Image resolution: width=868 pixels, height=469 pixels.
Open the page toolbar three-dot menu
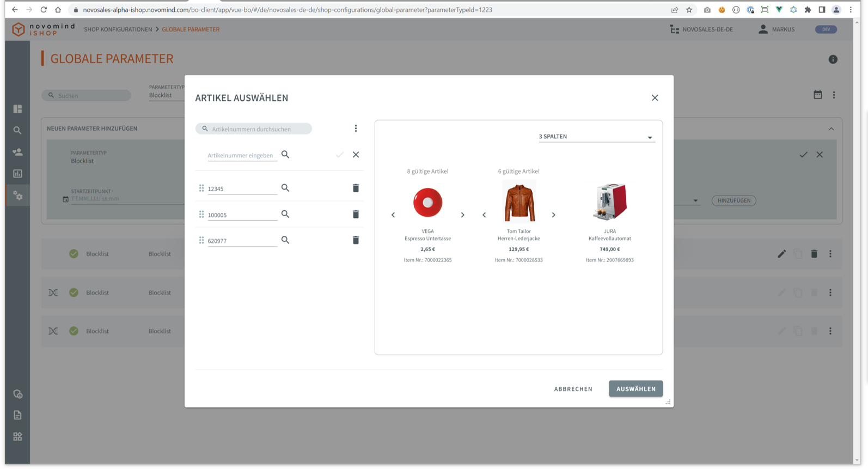834,95
